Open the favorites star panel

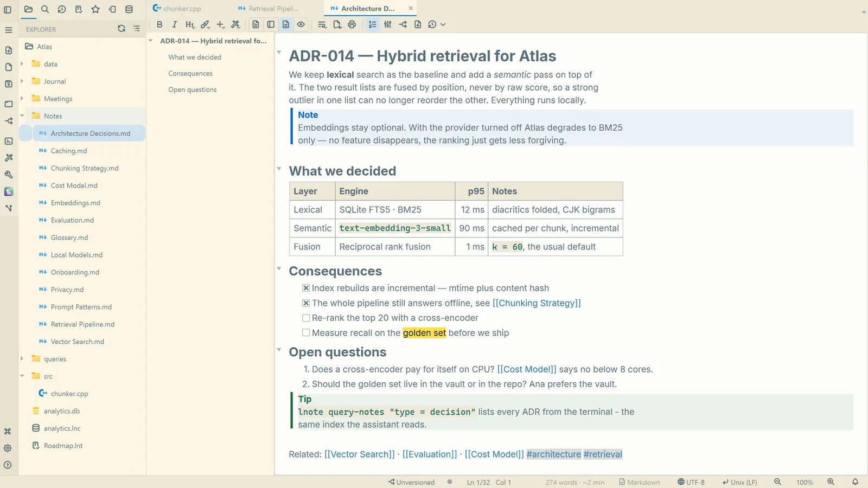tap(95, 9)
